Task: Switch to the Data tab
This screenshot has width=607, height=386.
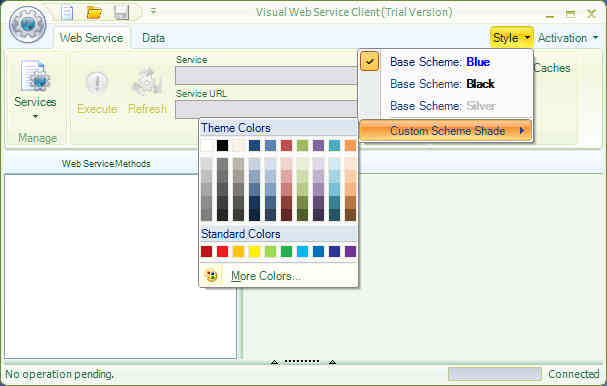Action: pyautogui.click(x=153, y=38)
